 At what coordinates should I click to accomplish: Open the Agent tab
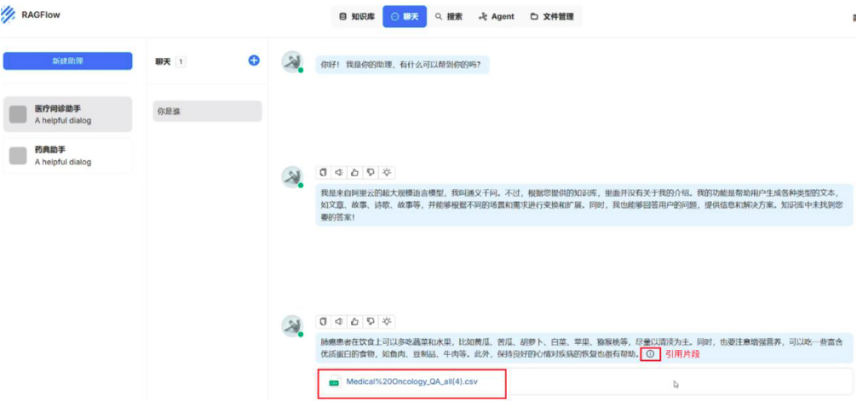(497, 16)
